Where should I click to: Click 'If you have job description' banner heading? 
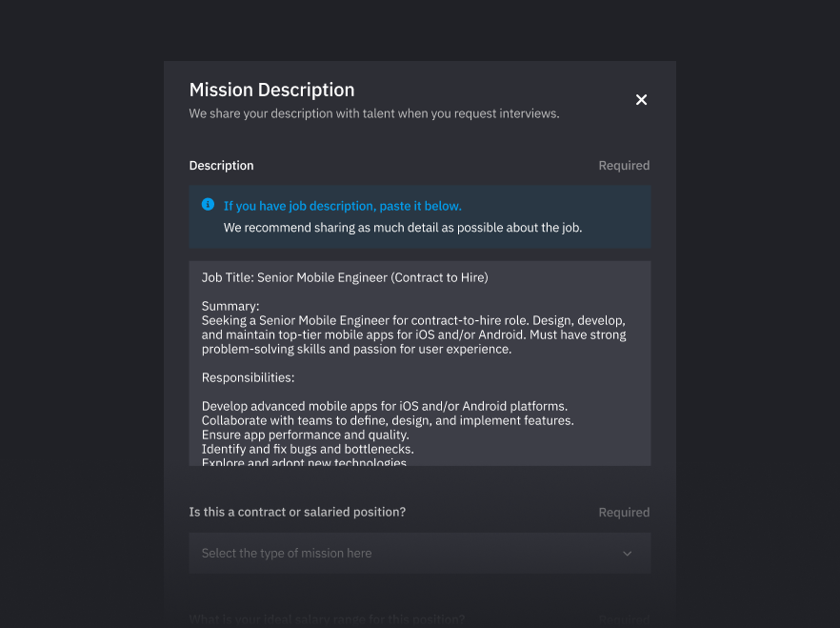[342, 206]
